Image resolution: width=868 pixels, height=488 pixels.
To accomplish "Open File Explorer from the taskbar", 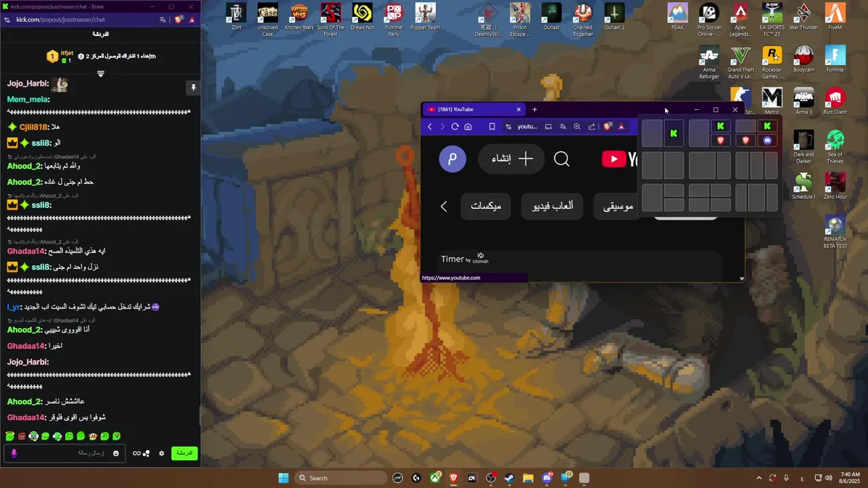I will (x=528, y=478).
